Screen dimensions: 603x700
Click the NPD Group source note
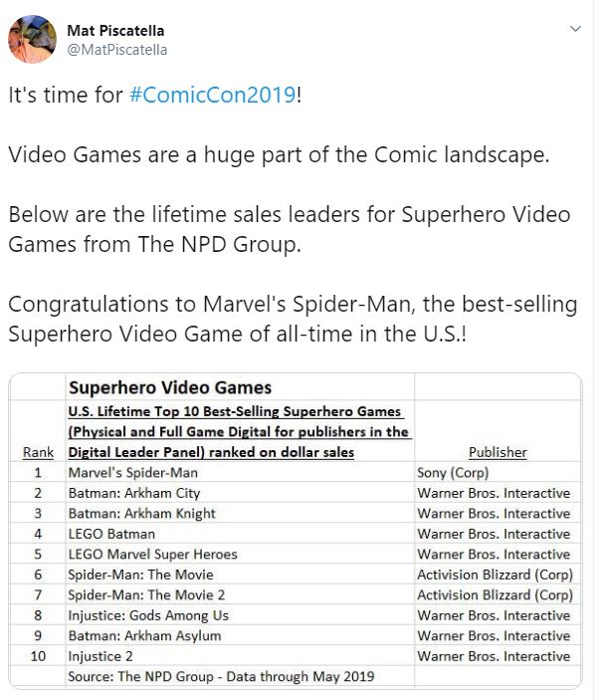(221, 677)
